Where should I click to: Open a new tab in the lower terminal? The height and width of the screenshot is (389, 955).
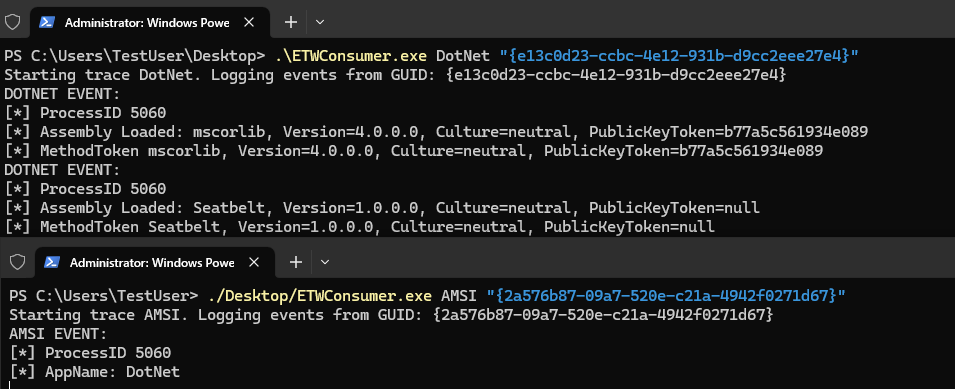pos(295,262)
